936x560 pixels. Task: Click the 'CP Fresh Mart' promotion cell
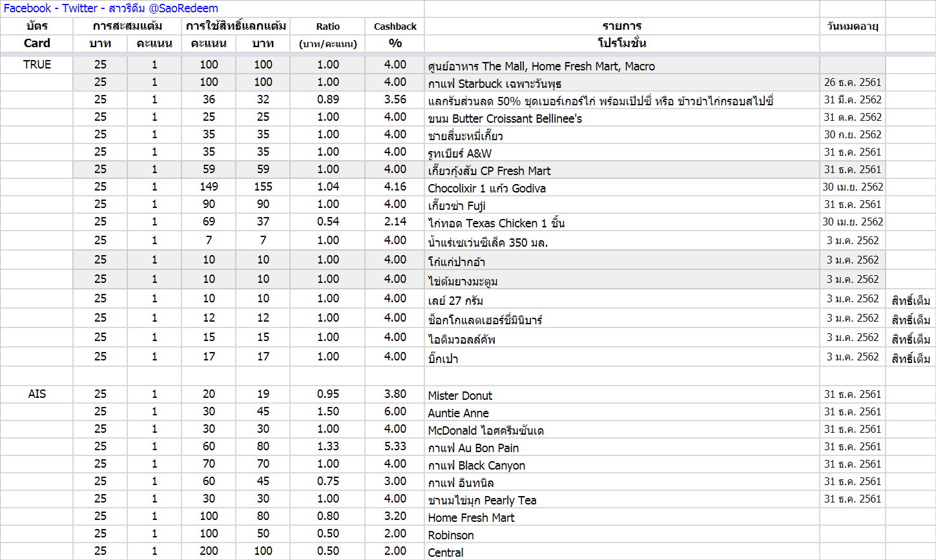622,170
